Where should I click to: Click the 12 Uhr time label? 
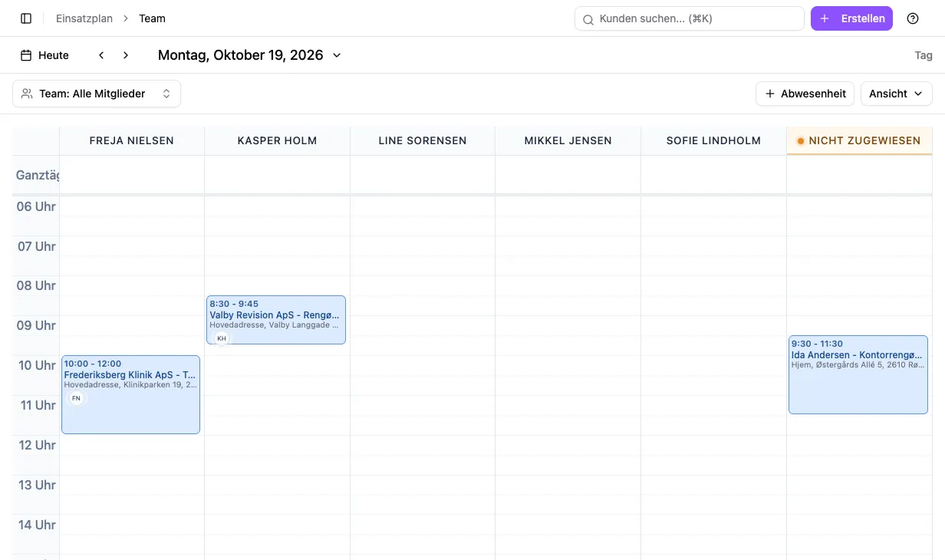(x=36, y=446)
